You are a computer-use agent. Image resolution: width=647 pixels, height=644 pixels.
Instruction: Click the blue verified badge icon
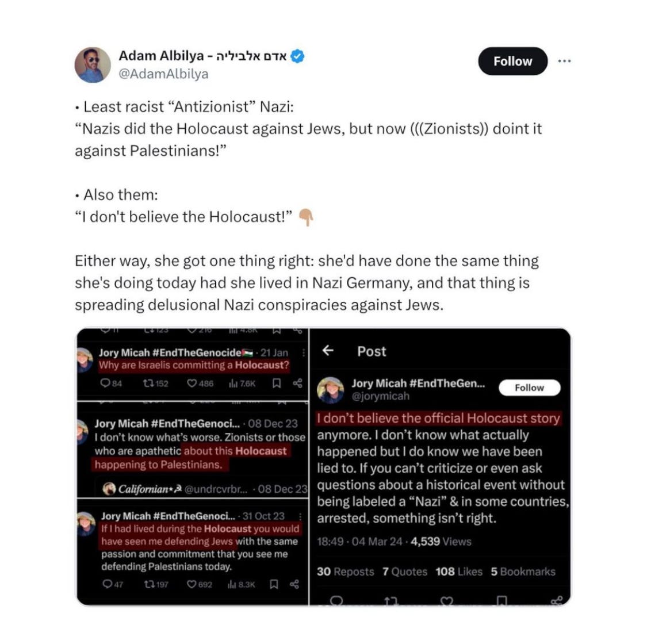(297, 56)
